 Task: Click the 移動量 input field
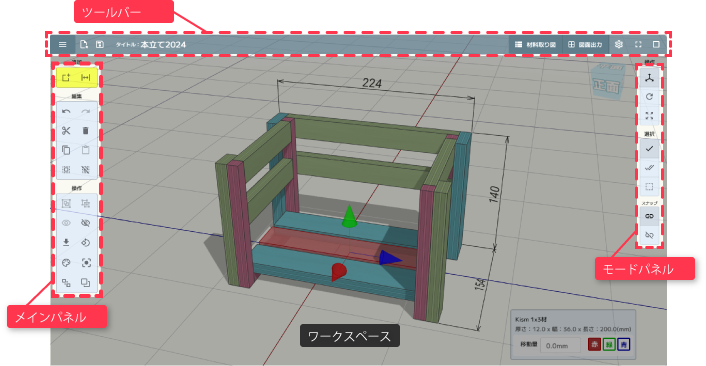[561, 345]
